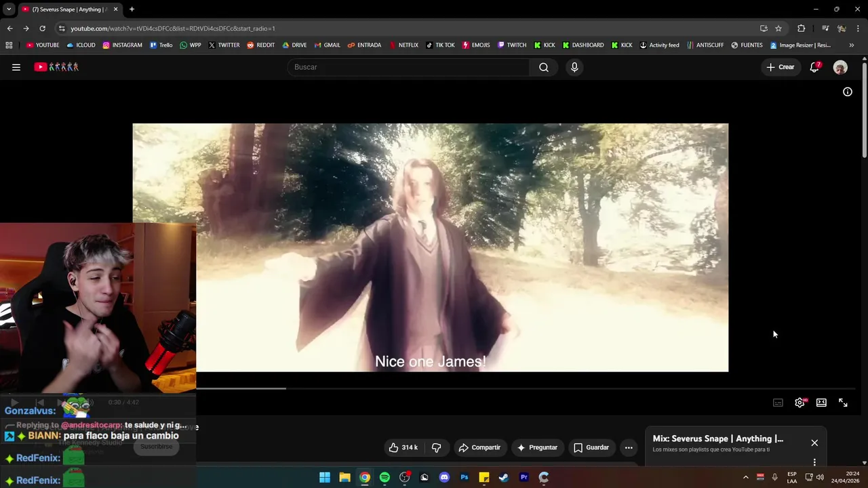Close the Mix playlist panel
The width and height of the screenshot is (868, 488).
point(814,443)
